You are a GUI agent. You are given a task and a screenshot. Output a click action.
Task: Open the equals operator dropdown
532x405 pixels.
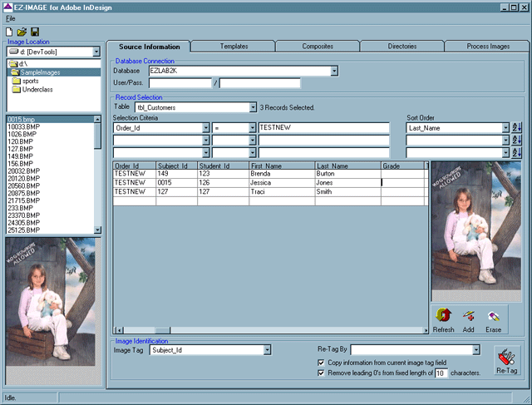pyautogui.click(x=252, y=127)
